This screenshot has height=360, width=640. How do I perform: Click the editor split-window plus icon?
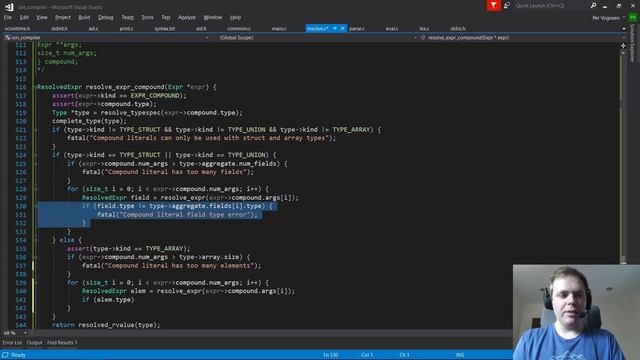623,46
